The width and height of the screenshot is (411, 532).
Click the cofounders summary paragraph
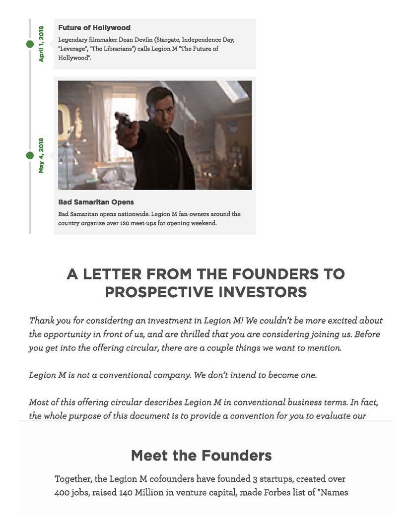(200, 486)
